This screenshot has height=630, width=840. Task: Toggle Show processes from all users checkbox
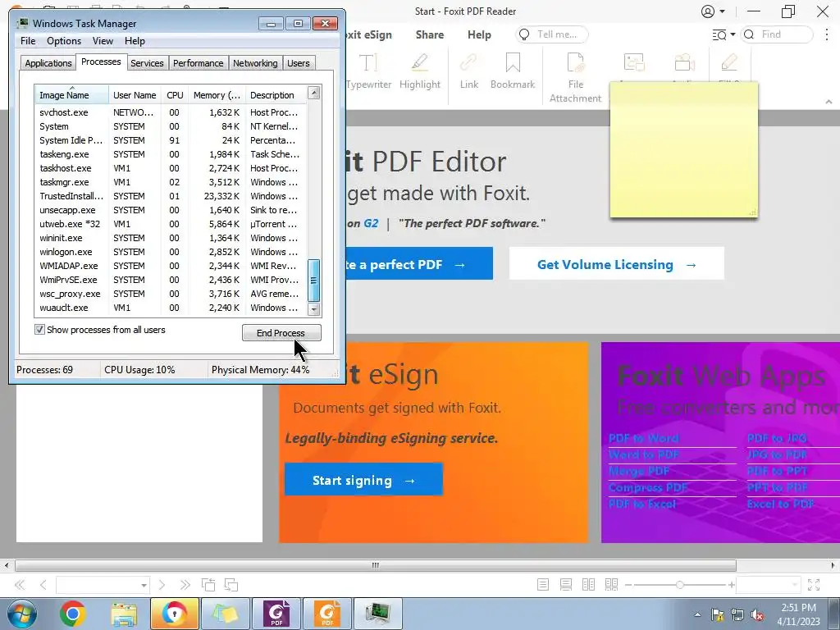click(x=39, y=330)
